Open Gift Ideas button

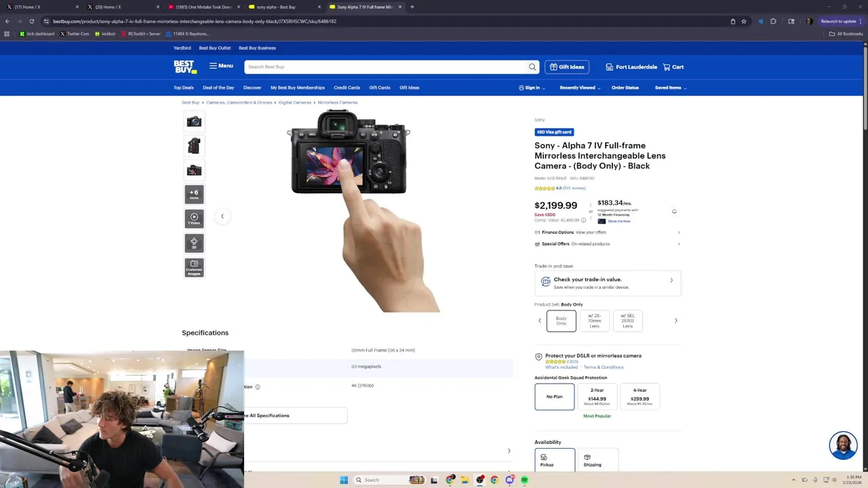(x=567, y=67)
